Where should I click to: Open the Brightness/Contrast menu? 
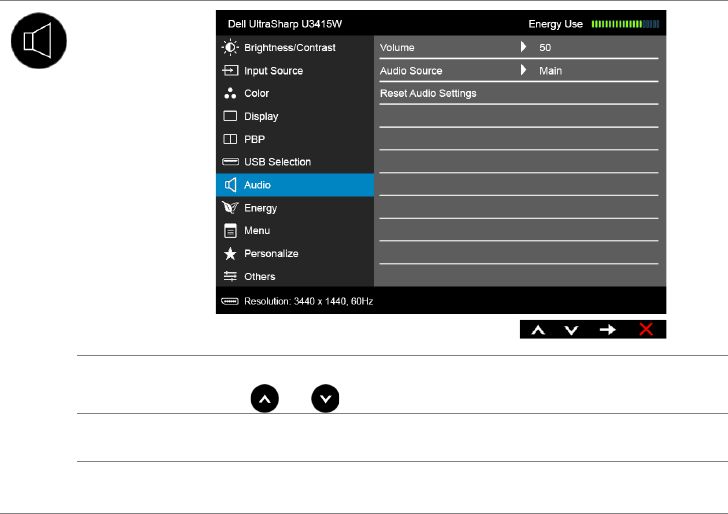click(x=295, y=47)
